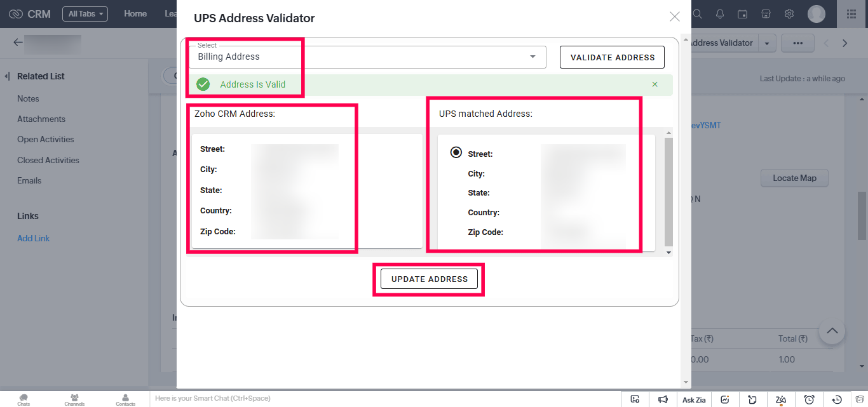Screen dimensions: 868x407
Task: Collapse the Related List panel arrow
Action: (x=7, y=76)
